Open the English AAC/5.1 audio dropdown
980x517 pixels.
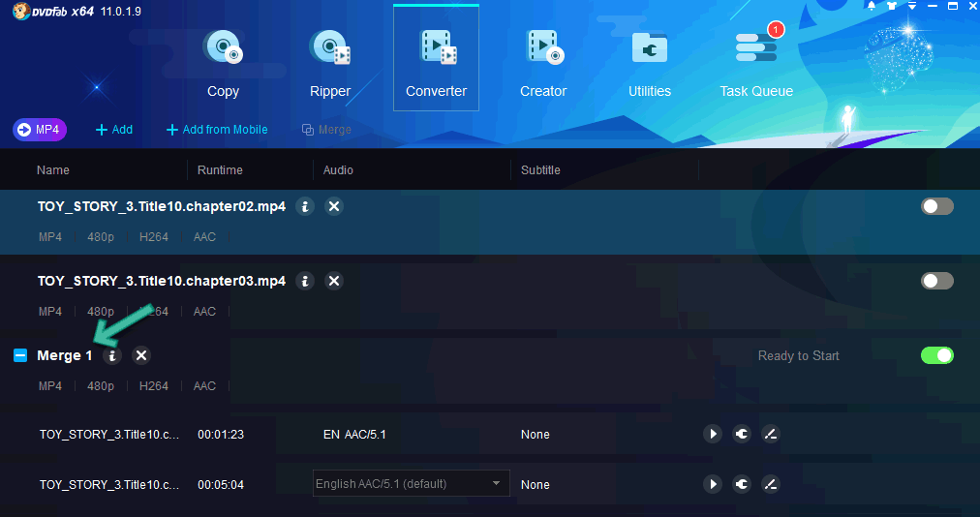[412, 483]
